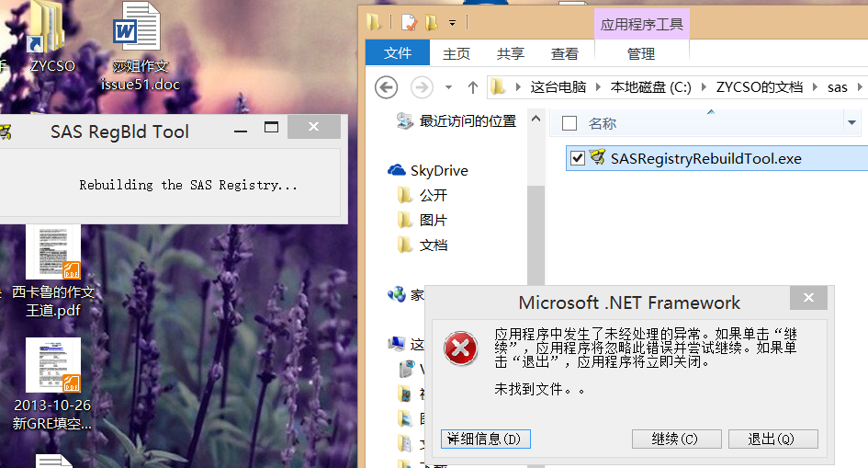Click the 退出(Q) quit button
The height and width of the screenshot is (468, 868).
772,439
